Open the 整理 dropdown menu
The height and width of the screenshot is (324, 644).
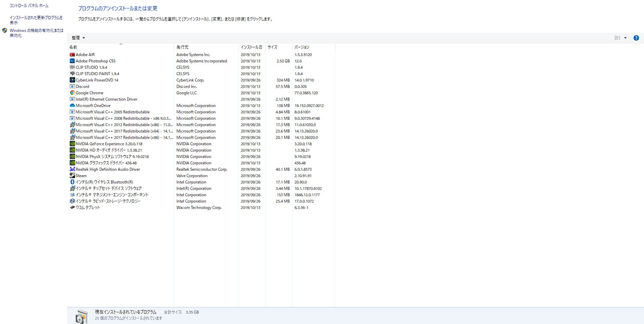tap(78, 38)
